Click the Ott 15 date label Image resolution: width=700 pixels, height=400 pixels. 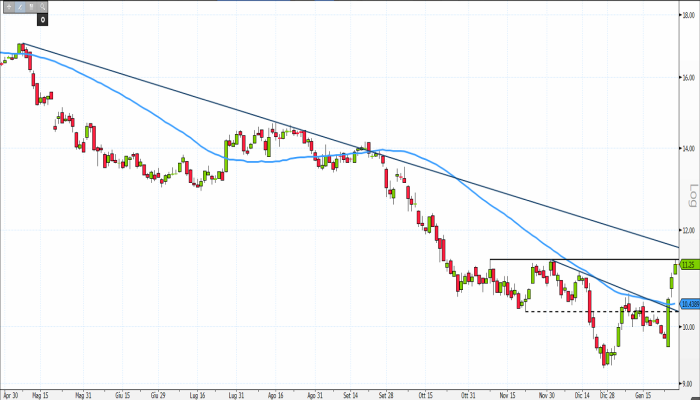click(x=425, y=395)
